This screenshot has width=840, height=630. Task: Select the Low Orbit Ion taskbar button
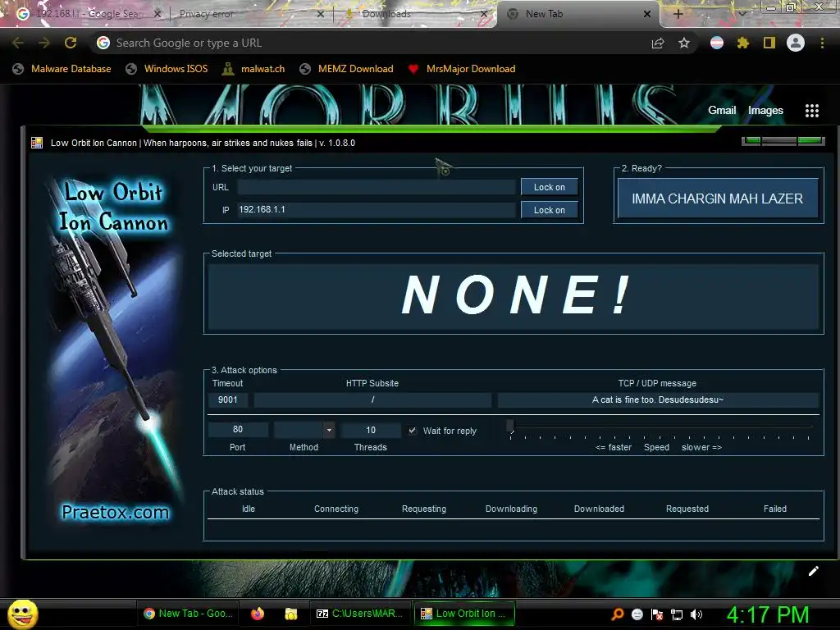tap(464, 614)
